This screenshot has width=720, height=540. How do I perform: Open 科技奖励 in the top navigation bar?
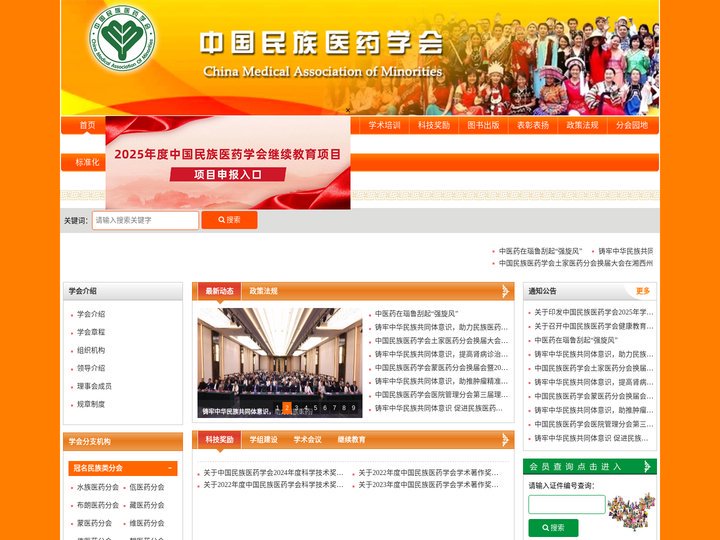coord(434,125)
